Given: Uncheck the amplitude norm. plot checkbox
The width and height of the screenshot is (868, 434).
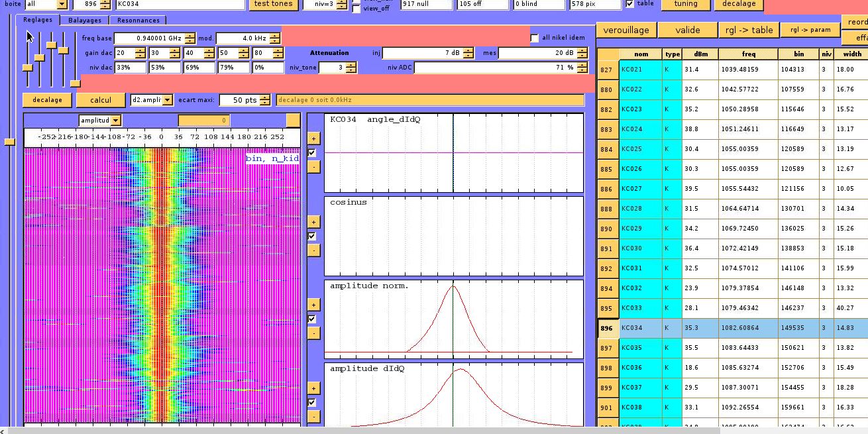Looking at the screenshot, I should (x=312, y=319).
